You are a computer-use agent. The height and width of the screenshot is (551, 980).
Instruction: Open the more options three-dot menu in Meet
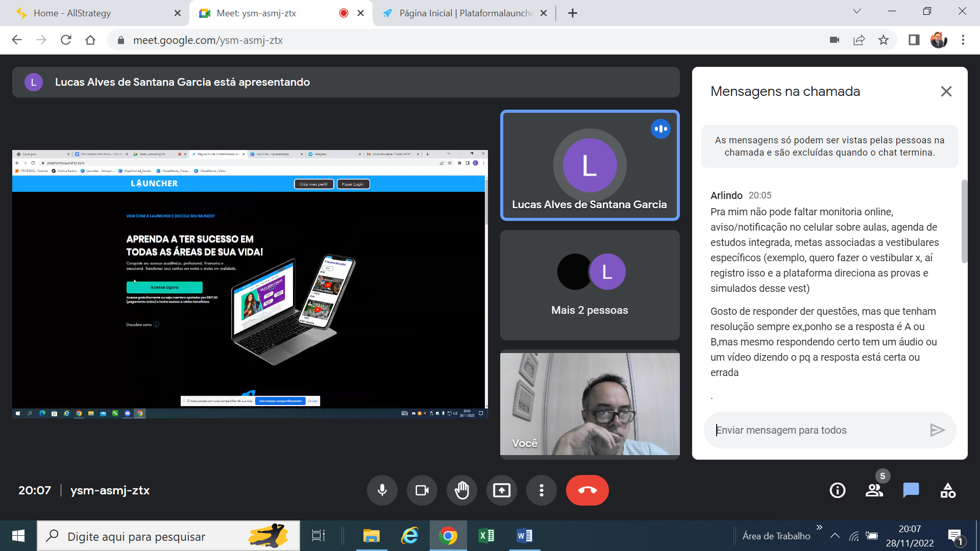point(541,490)
